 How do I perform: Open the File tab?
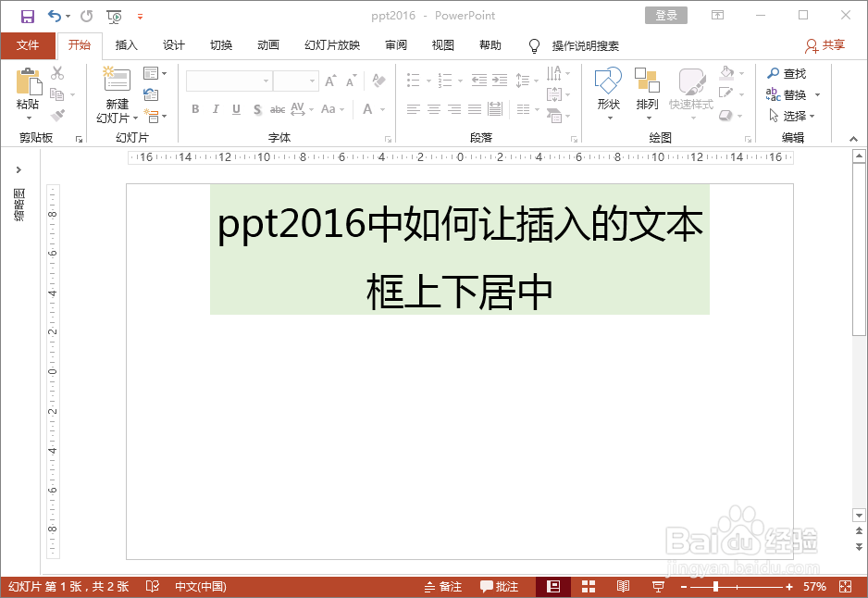[x=28, y=45]
